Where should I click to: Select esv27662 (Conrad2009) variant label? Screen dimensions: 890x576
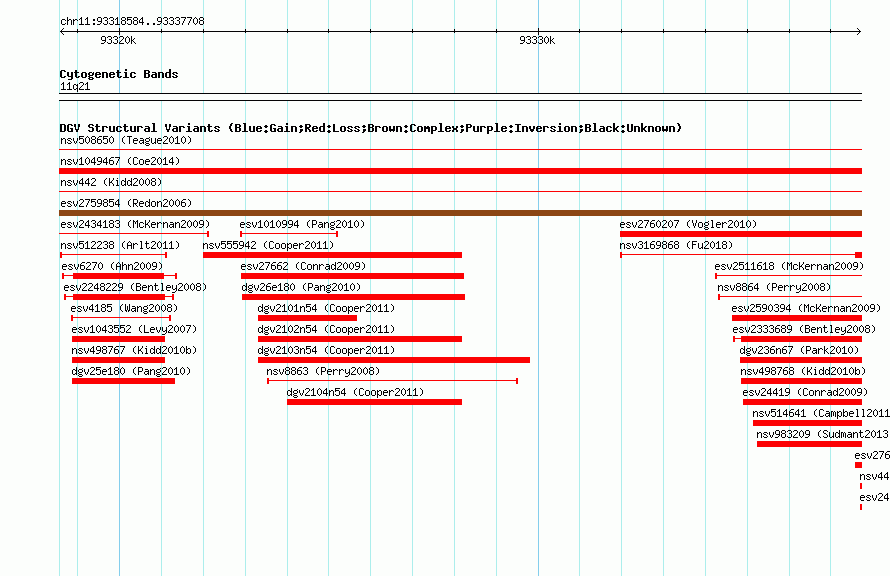[x=303, y=266]
